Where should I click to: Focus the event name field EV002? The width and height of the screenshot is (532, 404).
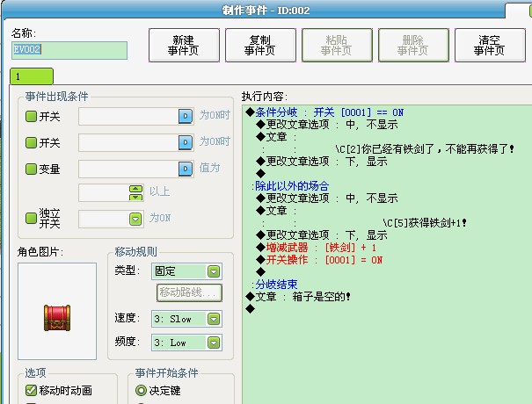tap(69, 50)
